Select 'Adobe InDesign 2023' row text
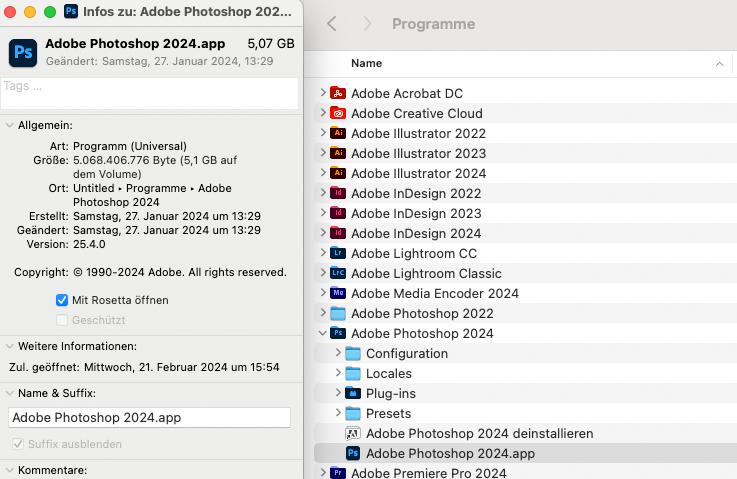737x479 pixels. 416,213
